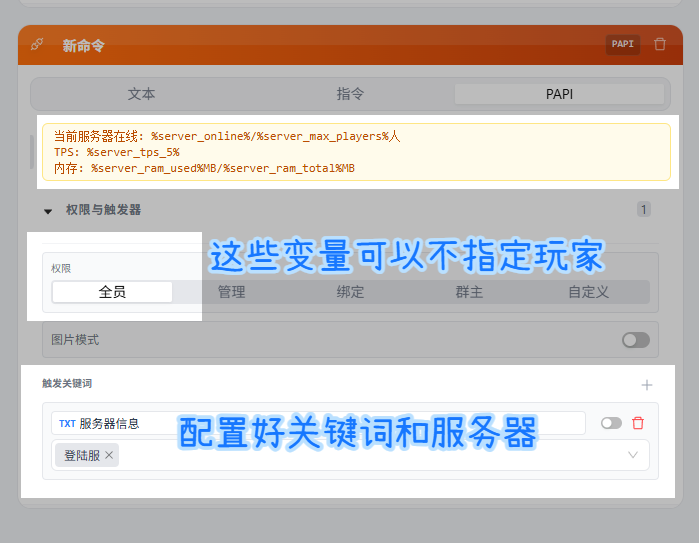Choose the 自定义 permission option
The height and width of the screenshot is (543, 699).
click(588, 292)
